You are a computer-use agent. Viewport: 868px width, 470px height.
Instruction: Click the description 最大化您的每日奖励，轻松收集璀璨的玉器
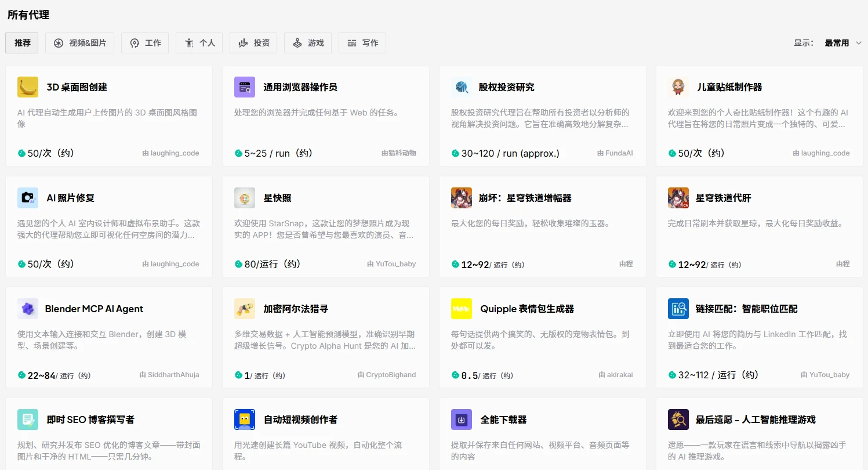(x=531, y=223)
